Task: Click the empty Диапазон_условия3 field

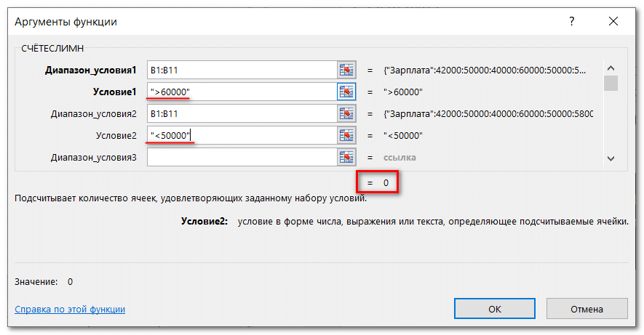Action: pos(242,157)
